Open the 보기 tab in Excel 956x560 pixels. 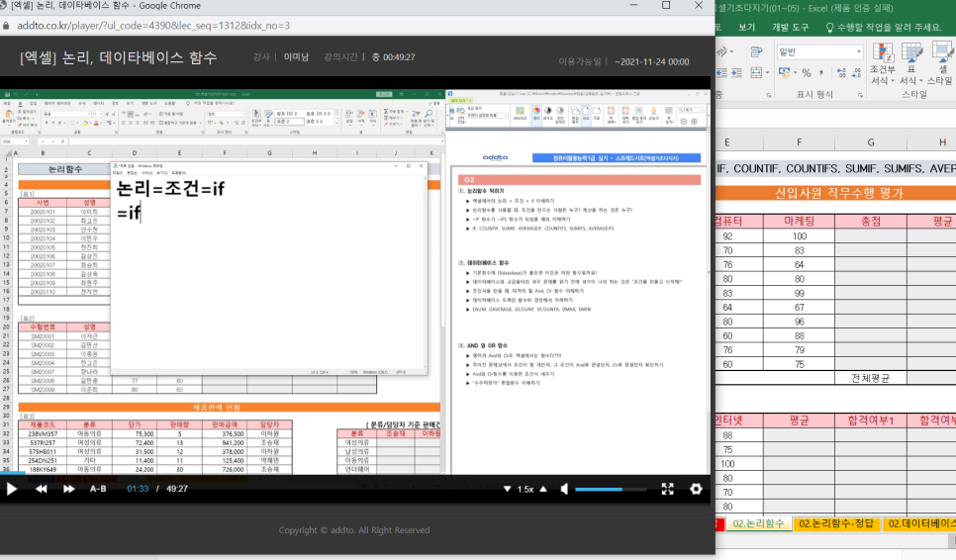(746, 28)
